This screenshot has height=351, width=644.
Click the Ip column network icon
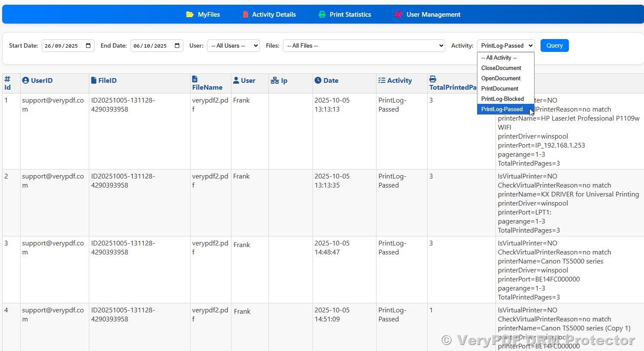pos(275,81)
